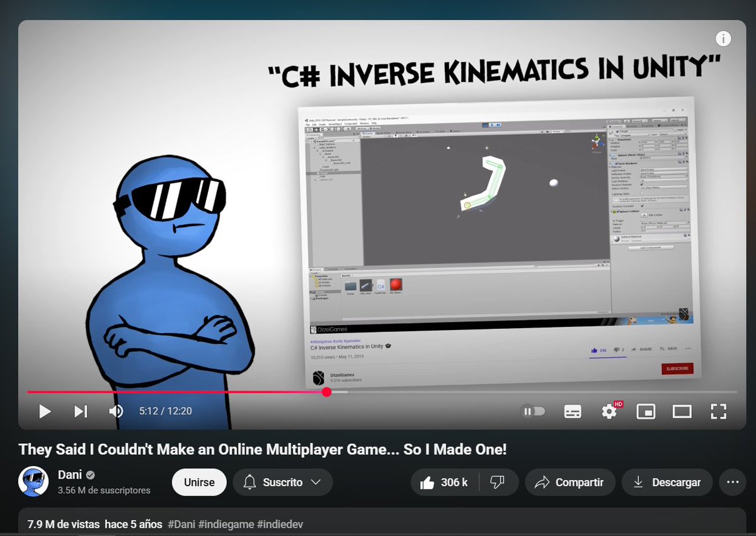
Task: Open the Dani channel name link
Action: pyautogui.click(x=70, y=475)
